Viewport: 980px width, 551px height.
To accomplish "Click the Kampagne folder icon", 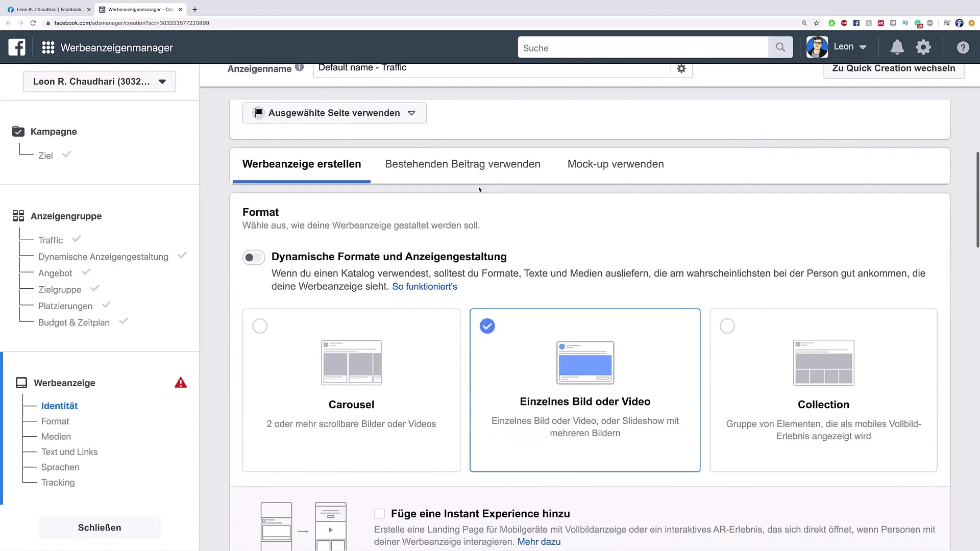I will click(x=18, y=131).
